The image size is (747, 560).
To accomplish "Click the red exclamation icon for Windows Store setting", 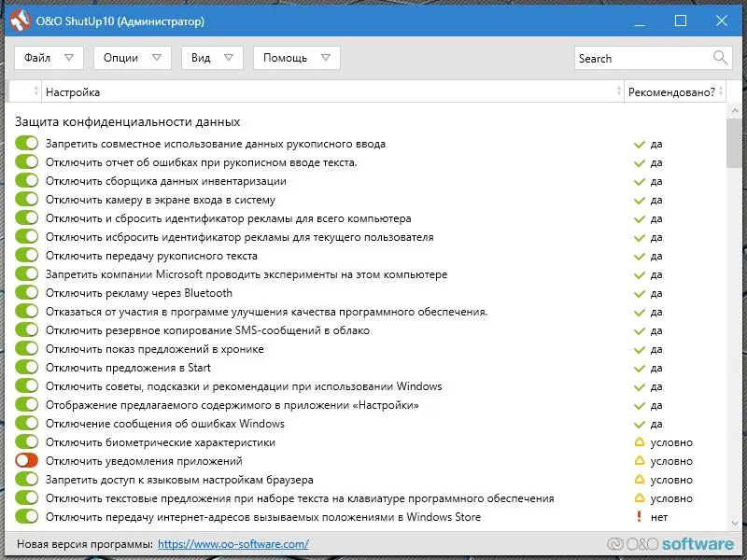I will tap(640, 517).
